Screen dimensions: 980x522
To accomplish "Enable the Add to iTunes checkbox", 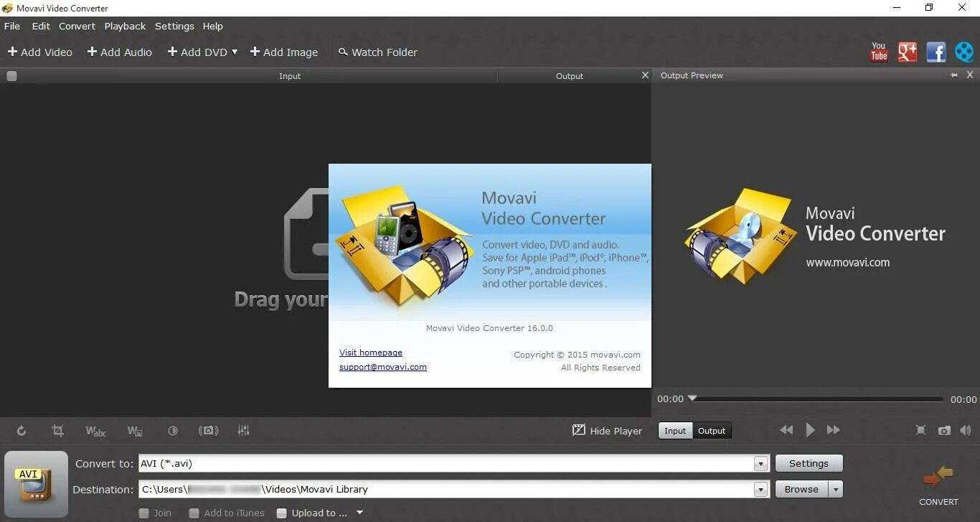I will (x=194, y=513).
